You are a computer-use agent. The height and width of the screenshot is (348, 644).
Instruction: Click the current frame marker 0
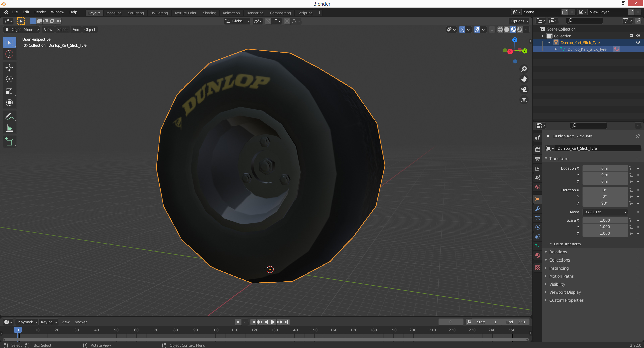point(18,330)
